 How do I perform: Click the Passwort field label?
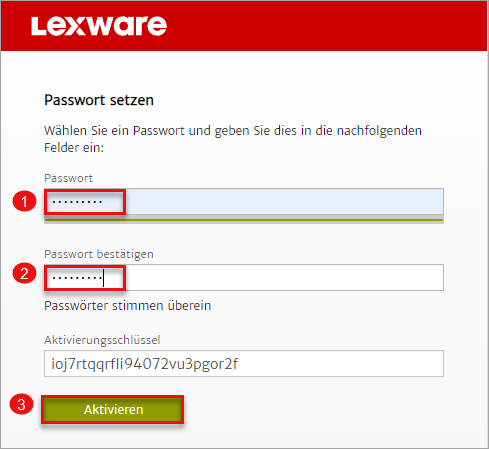coord(68,178)
